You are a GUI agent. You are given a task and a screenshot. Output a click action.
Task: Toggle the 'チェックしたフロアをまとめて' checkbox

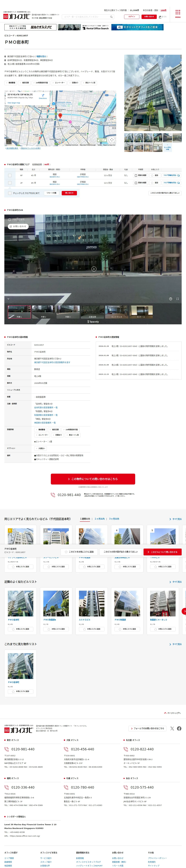[x=10, y=193]
